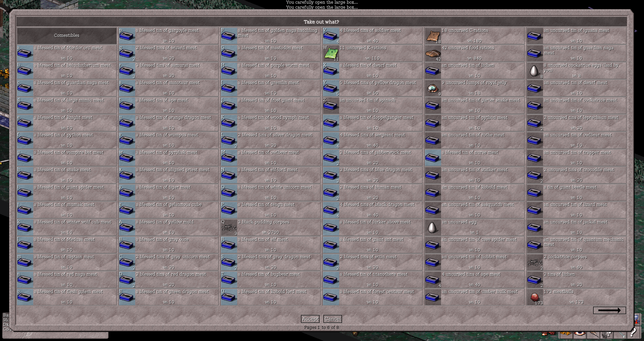This screenshot has width=644, height=341.
Task: Select tin icon for nurse meat
Action: 433,158
